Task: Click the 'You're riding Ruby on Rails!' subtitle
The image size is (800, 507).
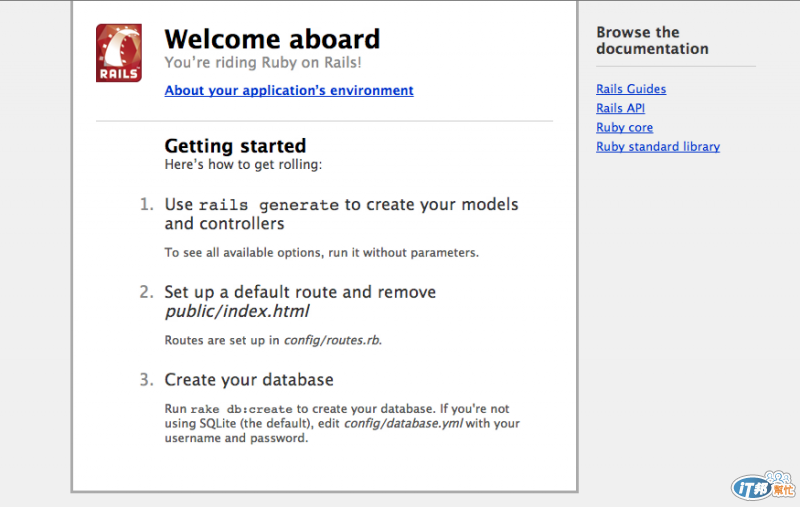Action: coord(263,62)
